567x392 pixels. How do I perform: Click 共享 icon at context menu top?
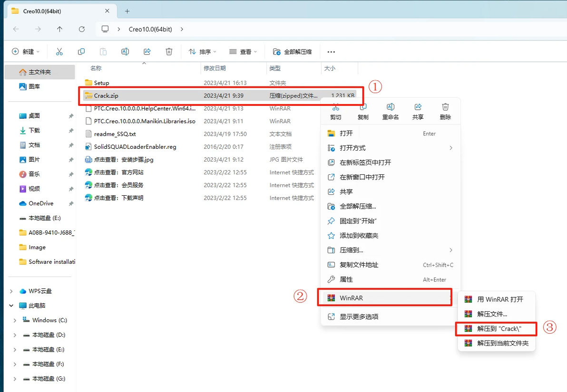pos(418,107)
